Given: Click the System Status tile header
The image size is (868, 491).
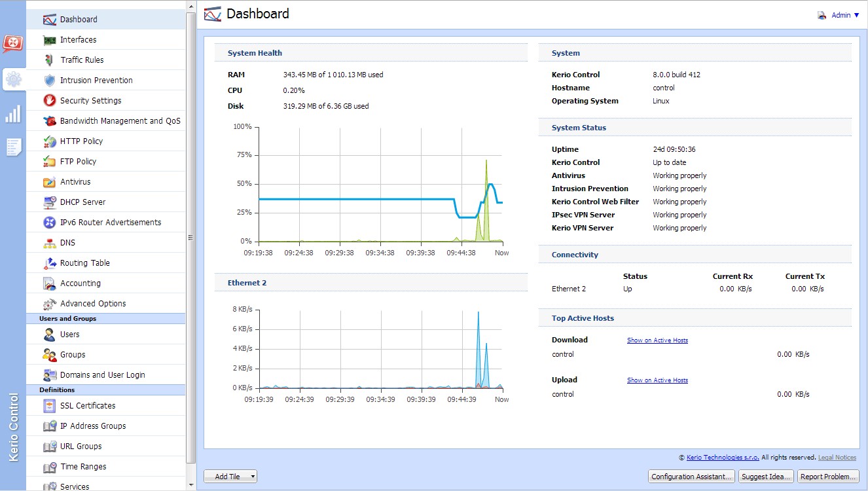Looking at the screenshot, I should tap(695, 128).
